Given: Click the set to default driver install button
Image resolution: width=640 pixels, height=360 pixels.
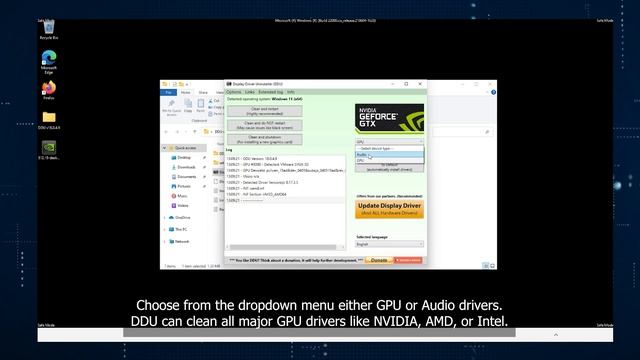Looking at the screenshot, I should pos(389,167).
